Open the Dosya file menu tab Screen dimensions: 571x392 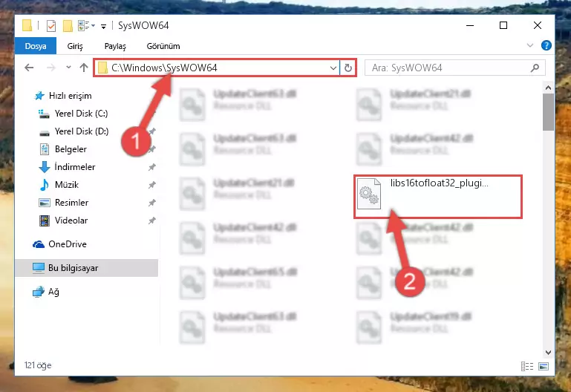pyautogui.click(x=36, y=46)
